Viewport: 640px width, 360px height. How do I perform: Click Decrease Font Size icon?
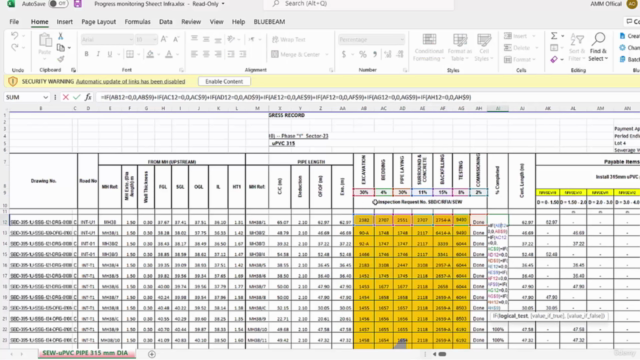[x=176, y=40]
